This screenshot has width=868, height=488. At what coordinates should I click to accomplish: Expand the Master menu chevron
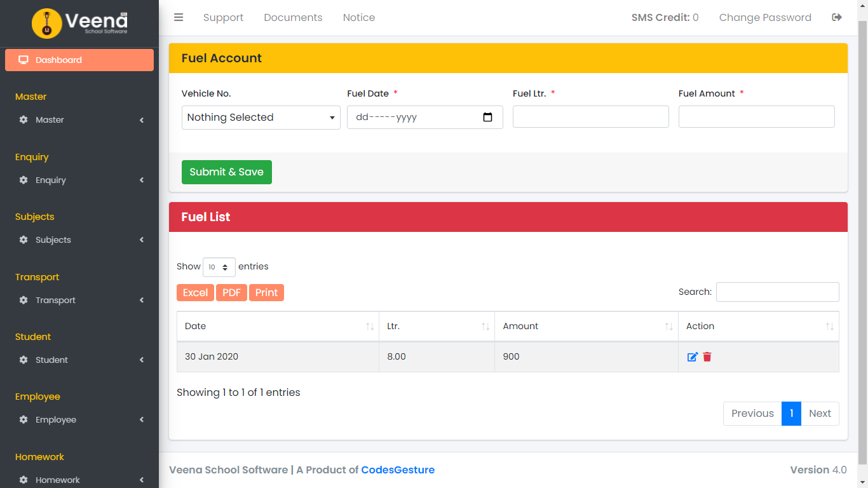(142, 120)
